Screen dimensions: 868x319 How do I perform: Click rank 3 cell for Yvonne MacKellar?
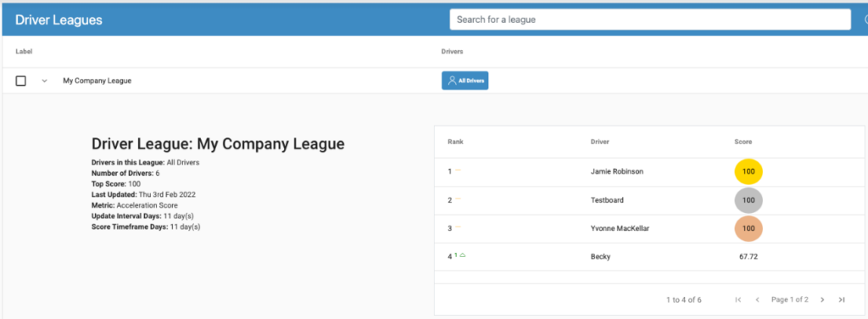pos(454,228)
